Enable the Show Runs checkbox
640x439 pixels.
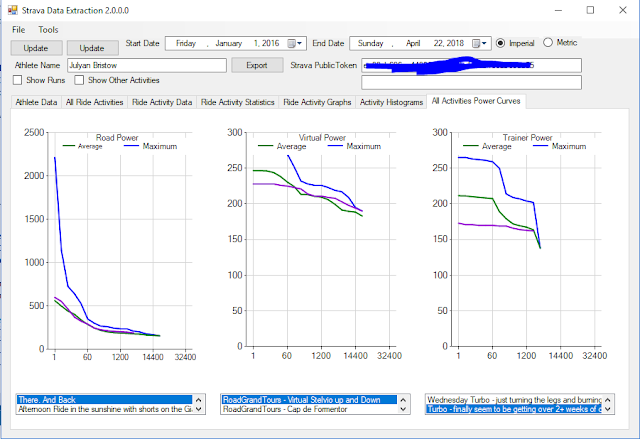(18, 80)
